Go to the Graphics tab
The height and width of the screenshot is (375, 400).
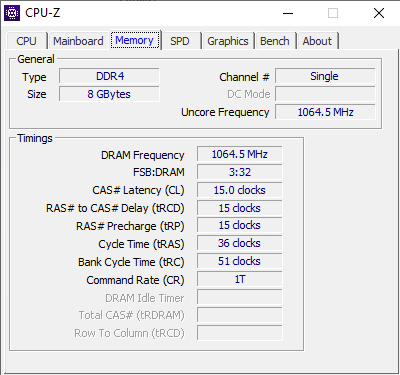(x=228, y=41)
